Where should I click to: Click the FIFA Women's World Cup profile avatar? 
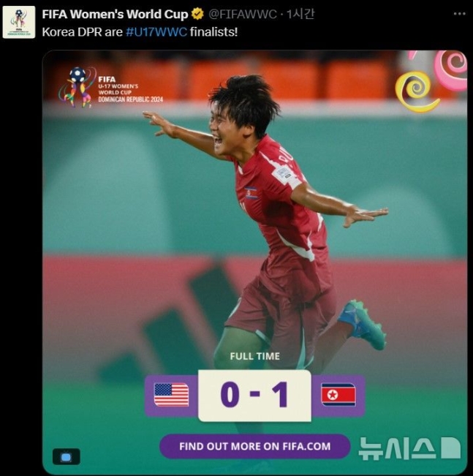tap(19, 22)
